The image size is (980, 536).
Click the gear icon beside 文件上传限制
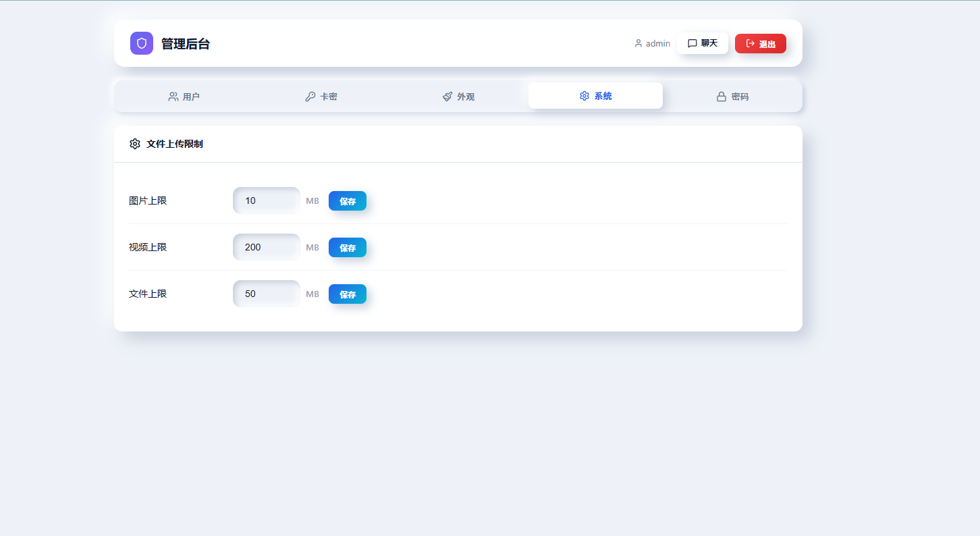coord(135,144)
